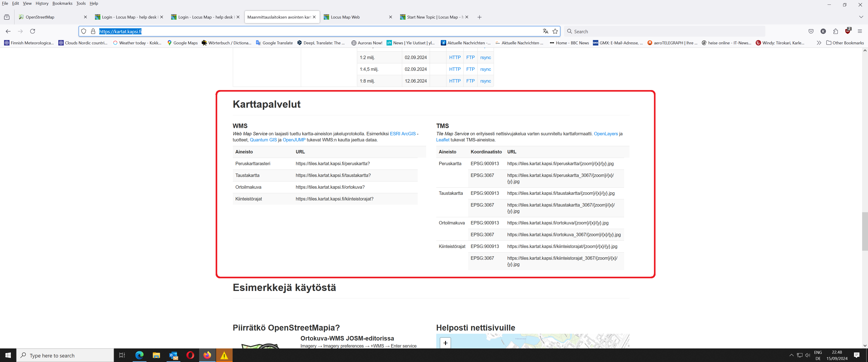Open the tracking protection shield icon
The image size is (868, 362).
tap(84, 31)
